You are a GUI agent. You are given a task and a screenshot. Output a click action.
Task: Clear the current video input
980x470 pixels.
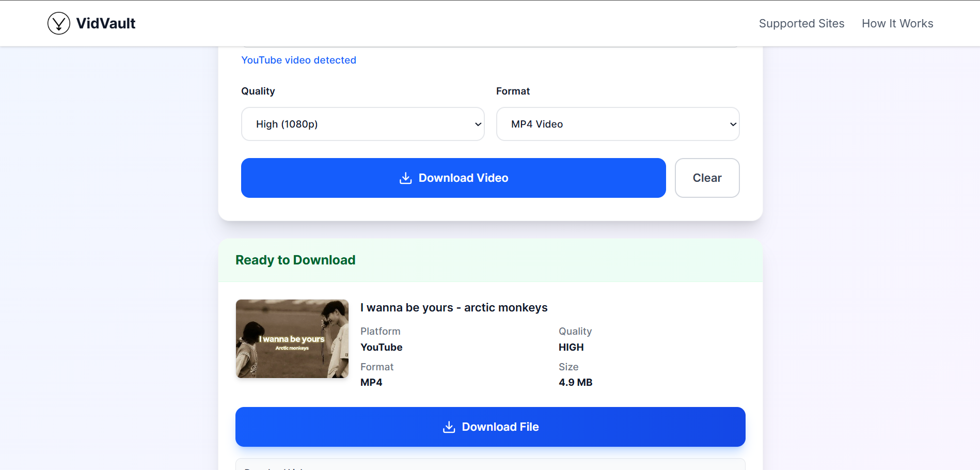[x=707, y=178]
